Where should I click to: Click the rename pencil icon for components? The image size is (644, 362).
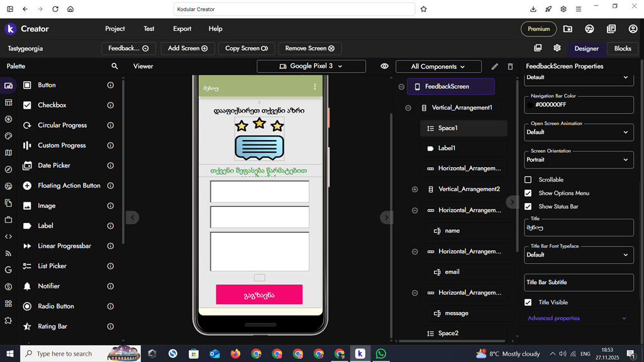494,67
